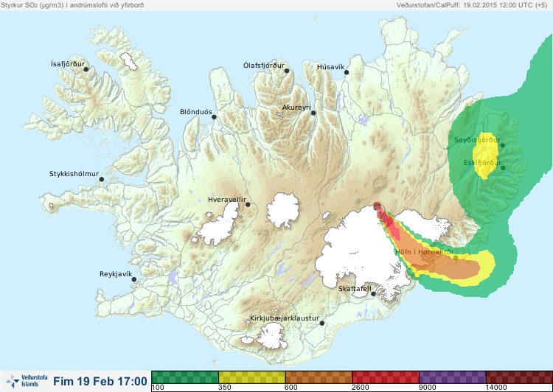Click the Akureyri label text
Image resolution: width=553 pixels, height=392 pixels.
point(296,108)
